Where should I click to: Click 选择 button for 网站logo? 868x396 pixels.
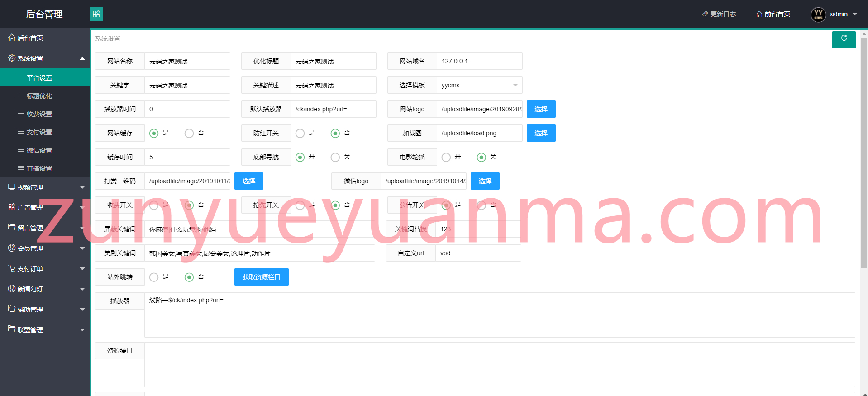tap(541, 109)
